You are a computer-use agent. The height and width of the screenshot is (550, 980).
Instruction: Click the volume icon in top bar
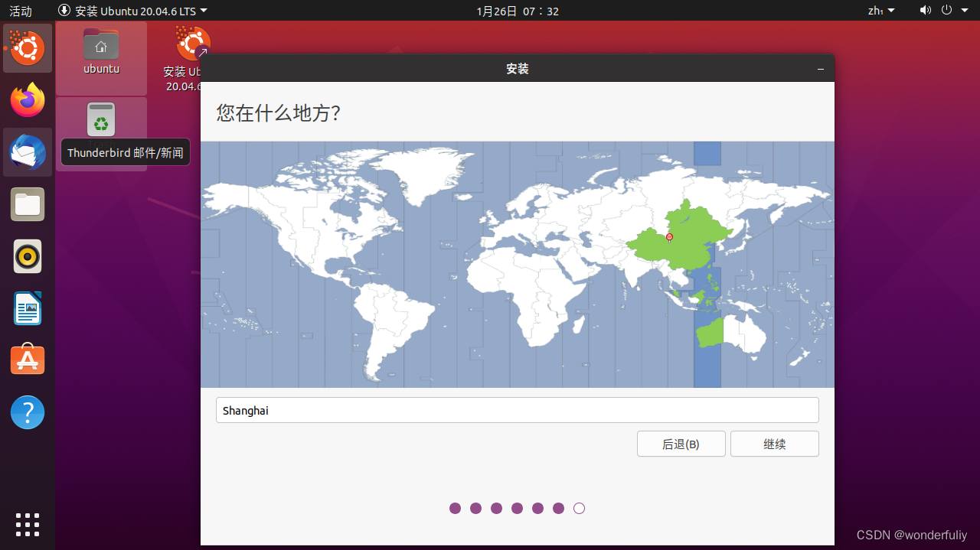[x=926, y=11]
